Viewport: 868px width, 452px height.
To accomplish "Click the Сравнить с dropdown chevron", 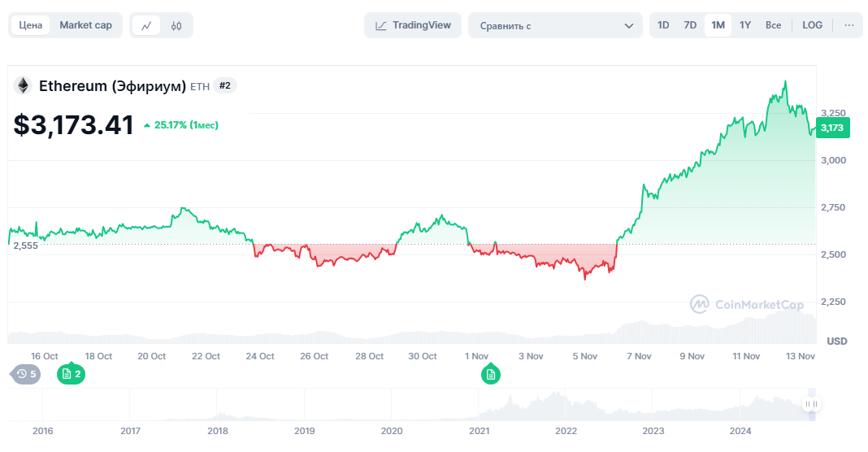I will [629, 26].
